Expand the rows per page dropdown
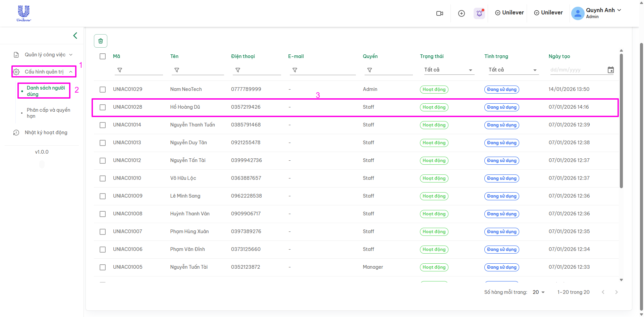 tap(539, 292)
